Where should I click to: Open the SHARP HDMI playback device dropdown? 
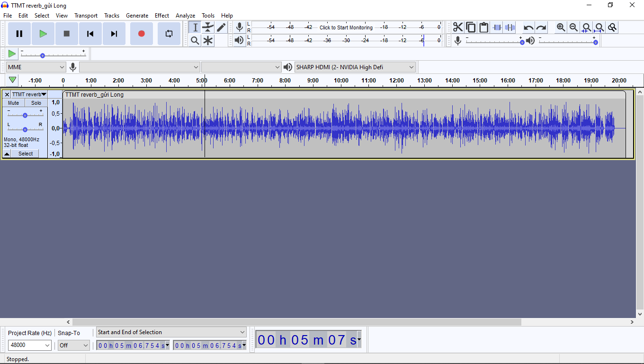[x=355, y=67]
